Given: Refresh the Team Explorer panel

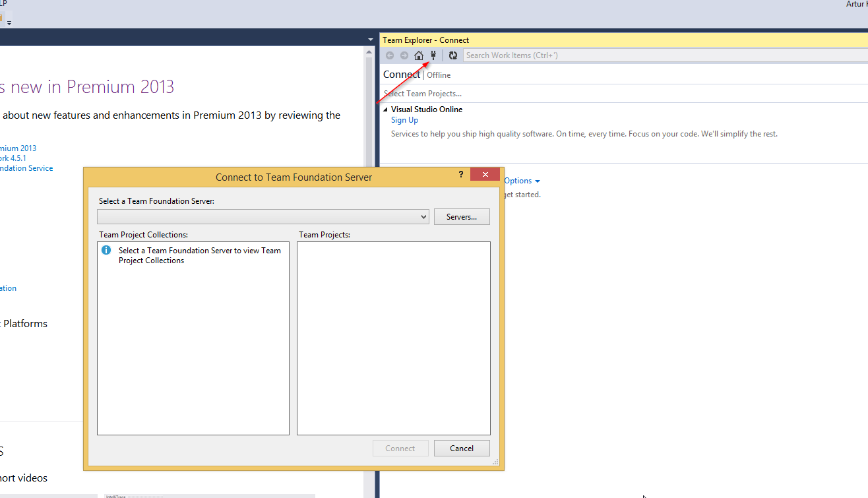Looking at the screenshot, I should [453, 55].
